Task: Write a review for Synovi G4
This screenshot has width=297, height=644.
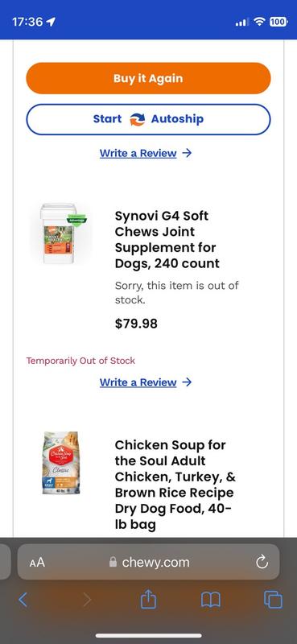Action: 146,382
